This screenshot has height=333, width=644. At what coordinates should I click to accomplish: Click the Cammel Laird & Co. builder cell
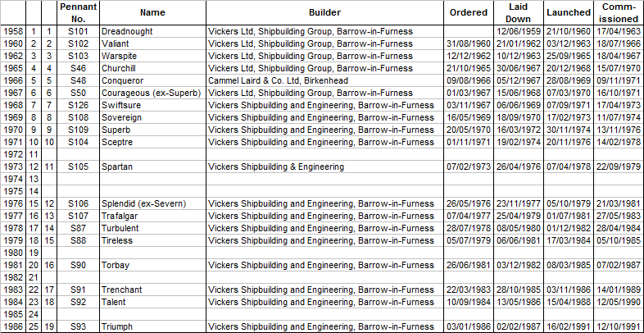325,80
